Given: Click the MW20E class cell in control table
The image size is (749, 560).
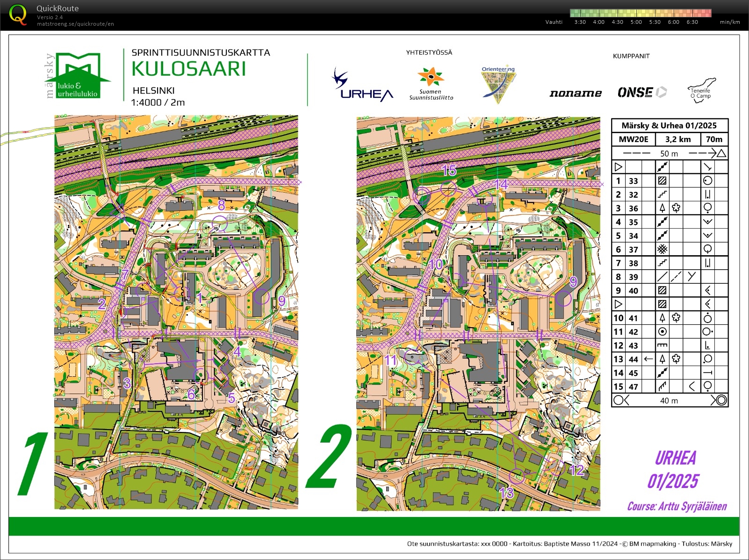Looking at the screenshot, I should [x=633, y=139].
